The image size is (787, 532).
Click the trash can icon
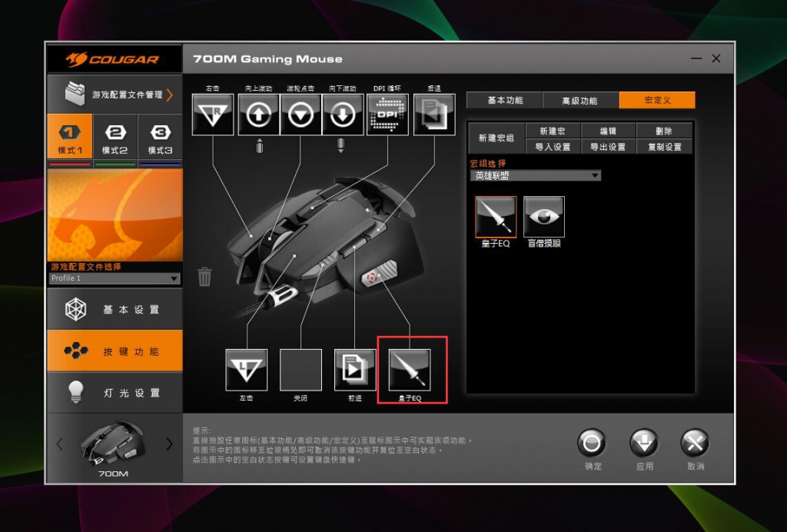(204, 277)
